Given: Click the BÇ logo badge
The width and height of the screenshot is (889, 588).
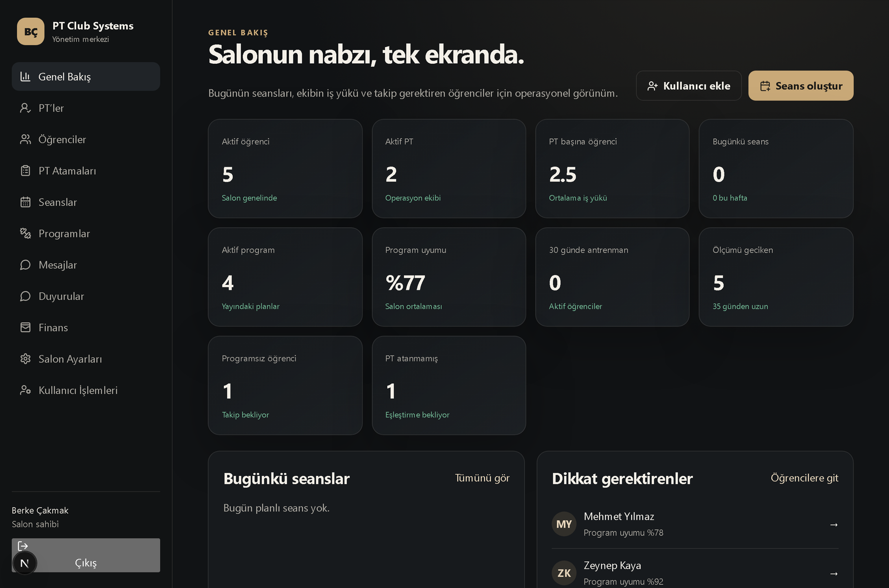Looking at the screenshot, I should [31, 32].
